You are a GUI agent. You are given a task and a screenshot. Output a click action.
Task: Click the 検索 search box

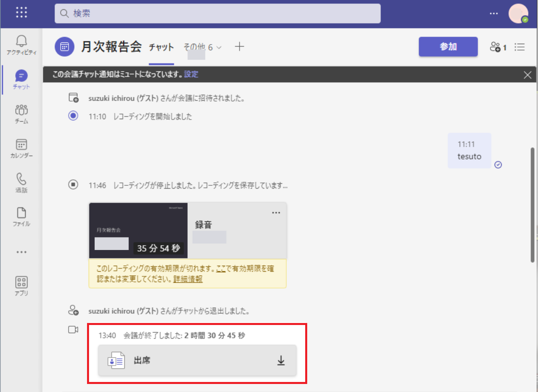tap(217, 14)
